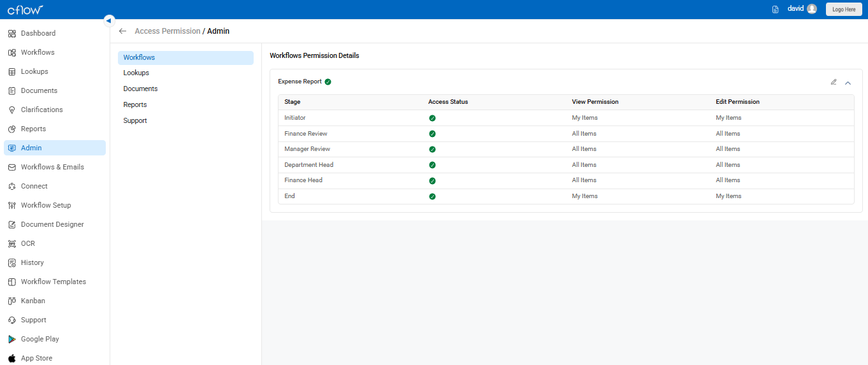Click the End stage cell
Screen dimensions: 868x365
pyautogui.click(x=289, y=196)
